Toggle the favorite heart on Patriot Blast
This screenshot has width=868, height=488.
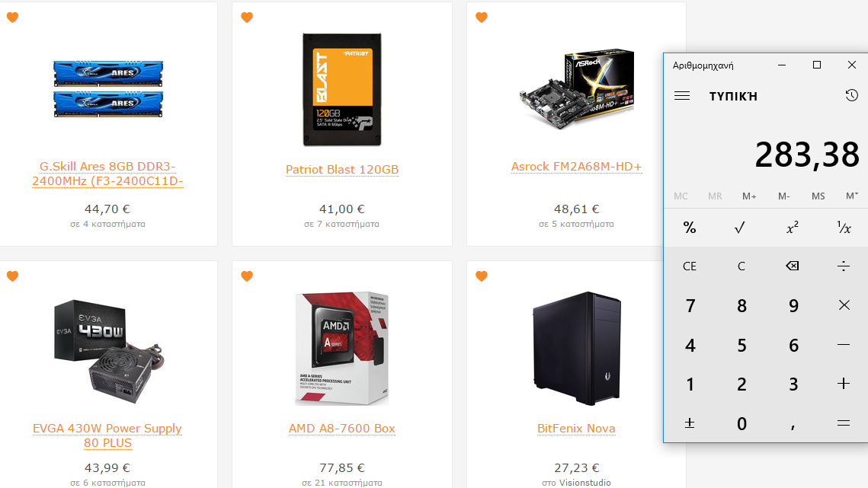point(247,18)
